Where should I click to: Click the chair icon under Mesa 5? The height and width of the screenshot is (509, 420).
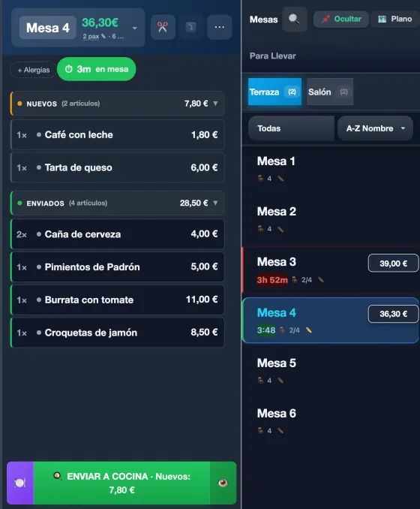point(260,381)
